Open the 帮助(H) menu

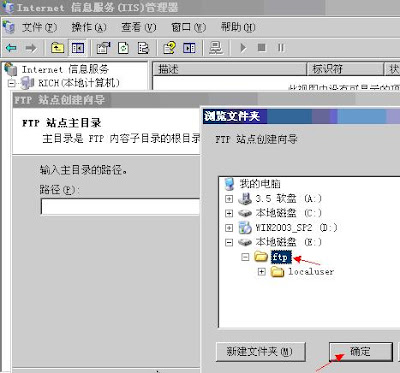pyautogui.click(x=238, y=27)
